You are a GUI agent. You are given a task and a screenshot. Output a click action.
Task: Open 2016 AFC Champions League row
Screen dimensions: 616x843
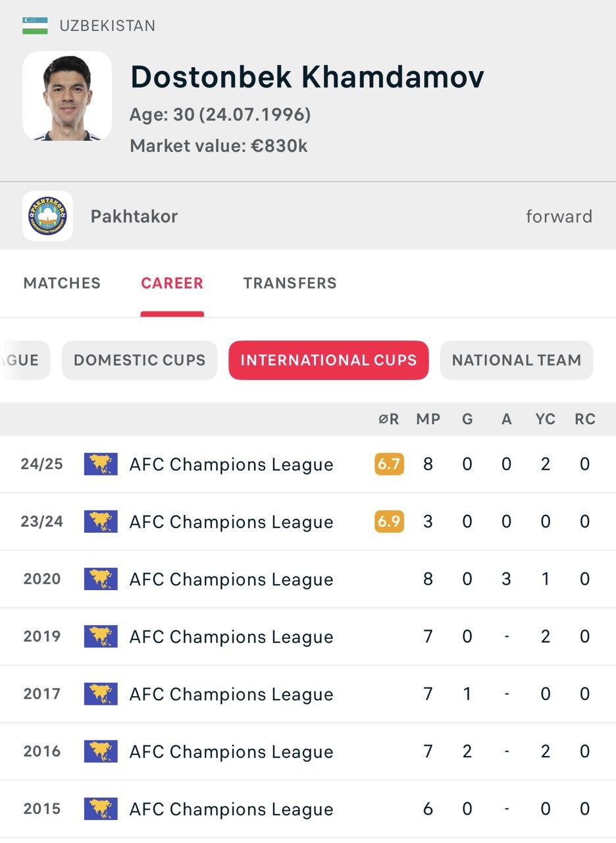click(308, 751)
